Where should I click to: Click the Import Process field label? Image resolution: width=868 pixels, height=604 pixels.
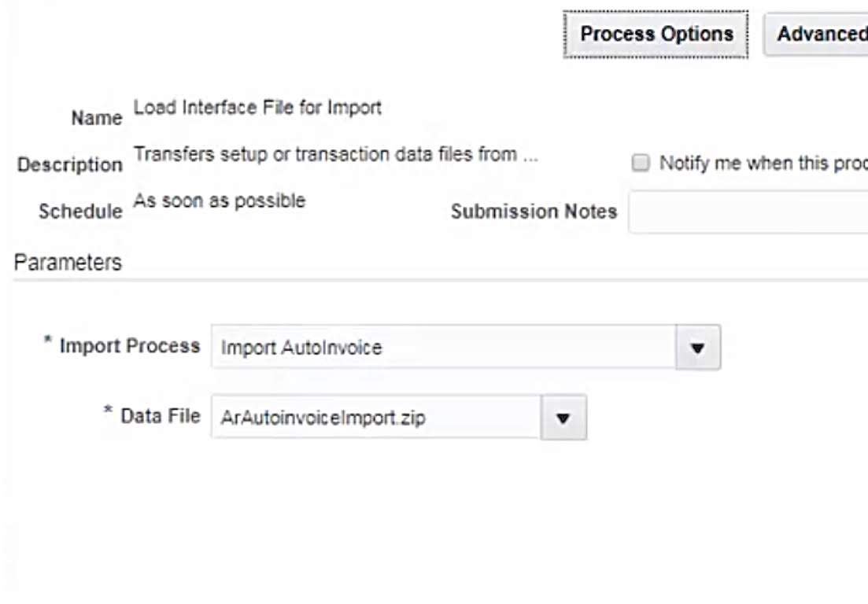(x=130, y=346)
